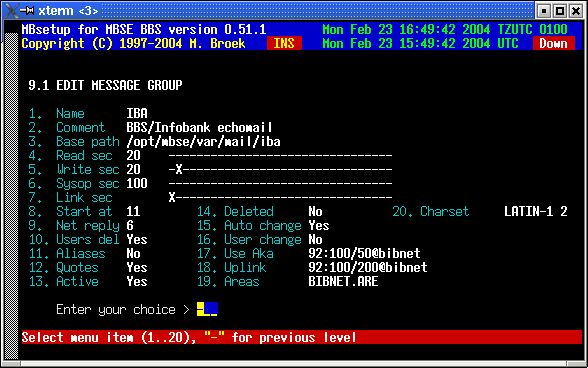Click the 92:100/200@bibnet uplink value
The image size is (588, 368).
(368, 268)
